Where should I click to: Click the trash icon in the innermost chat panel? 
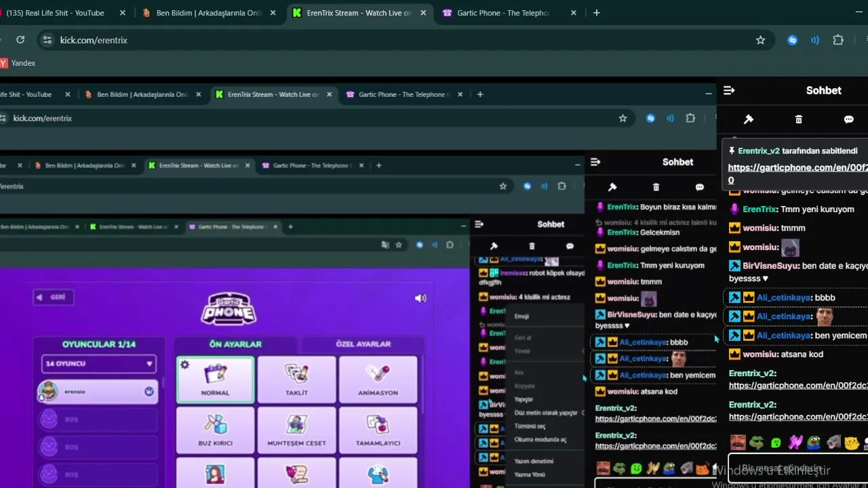pyautogui.click(x=532, y=246)
